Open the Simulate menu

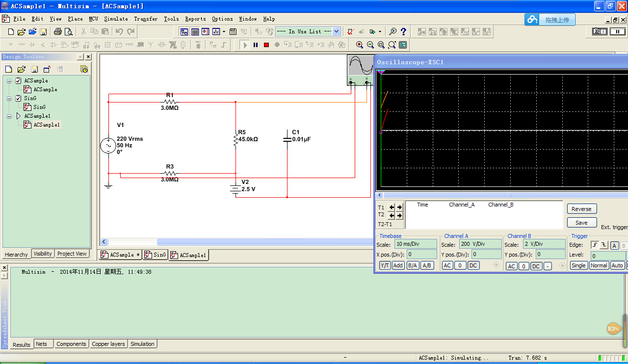pos(116,19)
